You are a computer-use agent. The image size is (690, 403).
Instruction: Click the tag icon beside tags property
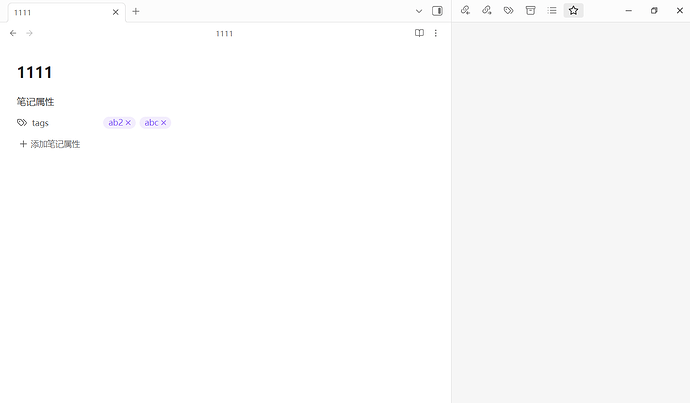(22, 123)
